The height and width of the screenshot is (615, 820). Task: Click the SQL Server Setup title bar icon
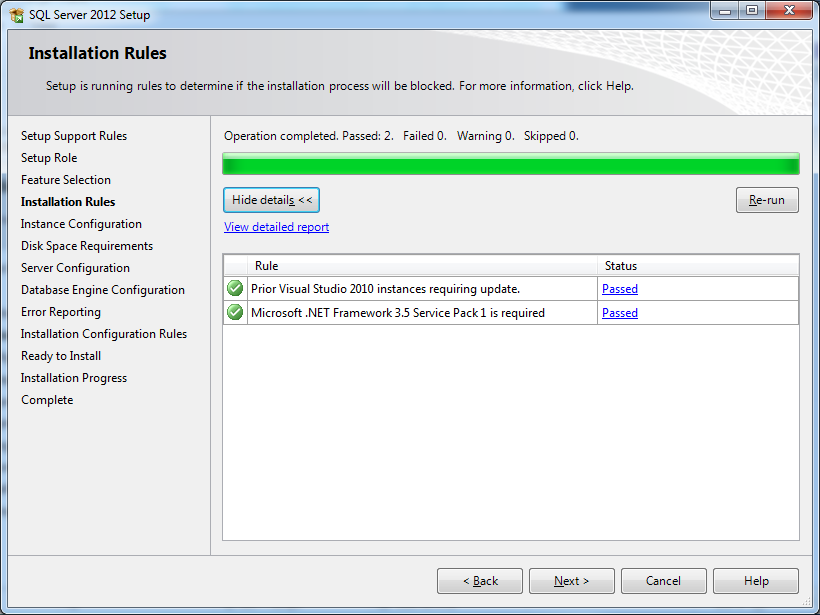point(16,15)
